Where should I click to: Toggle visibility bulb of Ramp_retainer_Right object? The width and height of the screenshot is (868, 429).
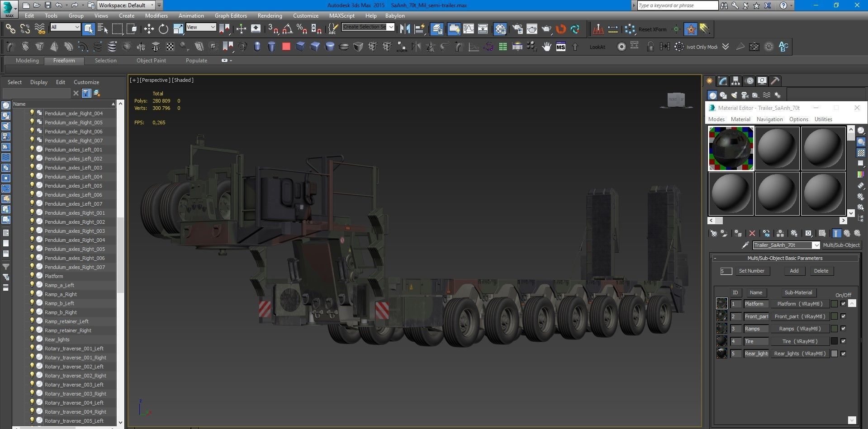coord(32,330)
